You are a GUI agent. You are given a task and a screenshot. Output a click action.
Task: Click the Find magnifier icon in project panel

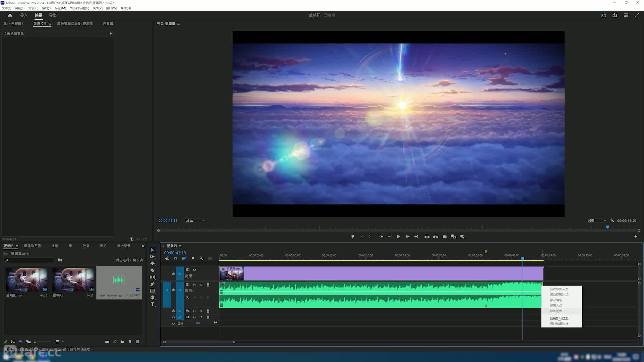point(115,342)
